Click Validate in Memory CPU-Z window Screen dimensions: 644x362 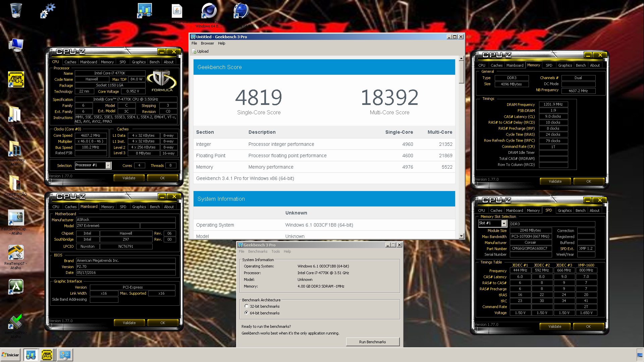click(555, 181)
